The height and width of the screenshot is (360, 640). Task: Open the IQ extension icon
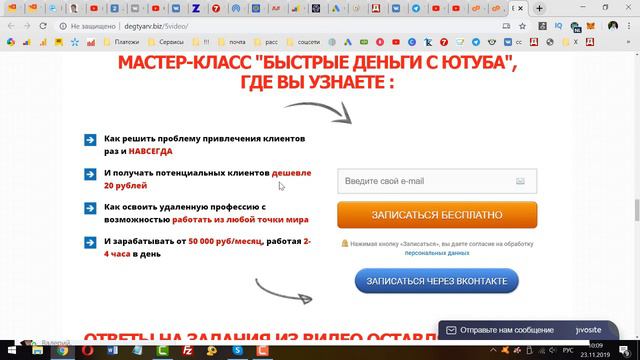pyautogui.click(x=558, y=26)
